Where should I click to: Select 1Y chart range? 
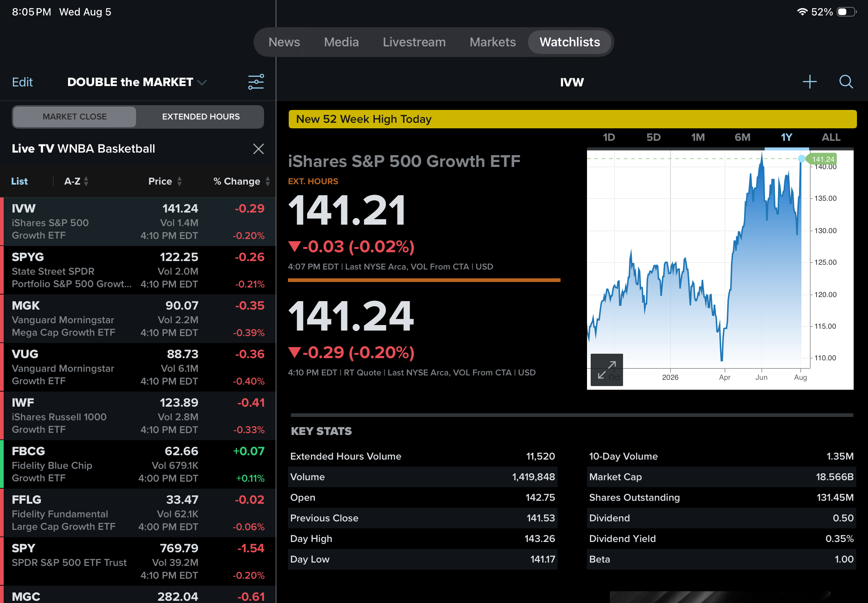[x=786, y=137]
